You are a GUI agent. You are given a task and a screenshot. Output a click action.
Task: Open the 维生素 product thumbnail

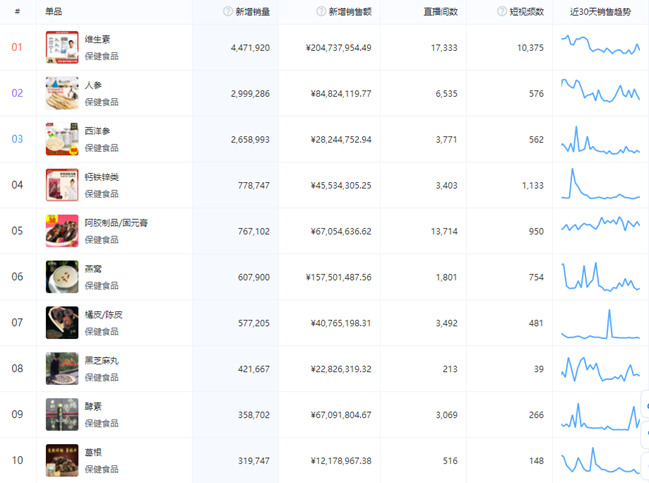click(62, 47)
